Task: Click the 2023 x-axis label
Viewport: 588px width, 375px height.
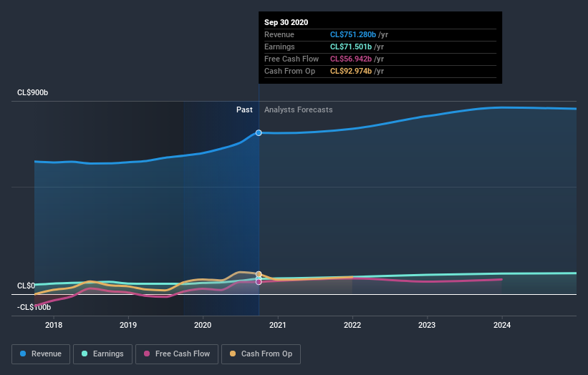Action: (x=427, y=325)
